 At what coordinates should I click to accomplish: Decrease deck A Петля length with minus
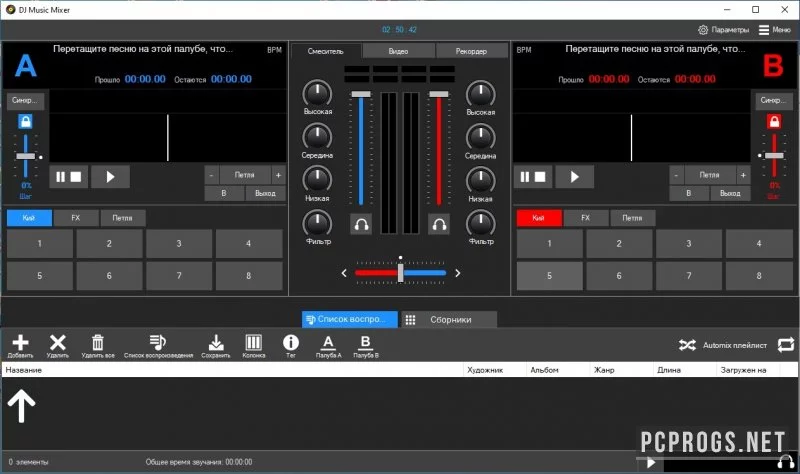[x=212, y=175]
